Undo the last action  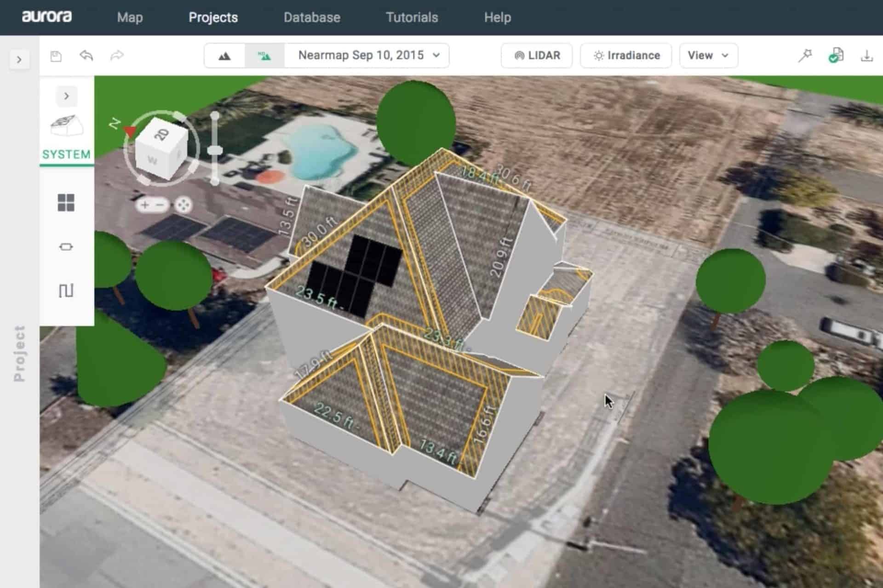[86, 56]
